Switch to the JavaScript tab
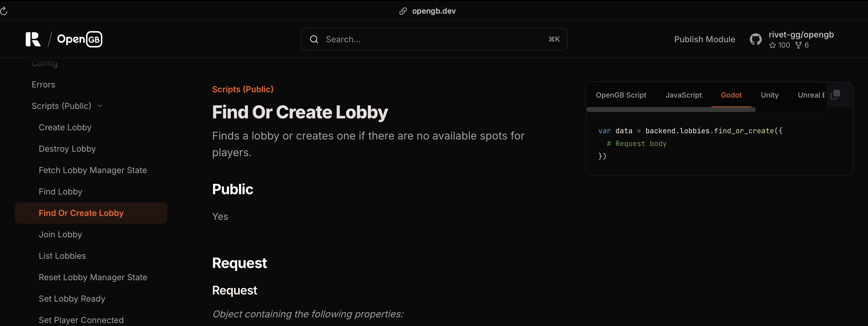Viewport: 868px width, 326px height. (684, 95)
